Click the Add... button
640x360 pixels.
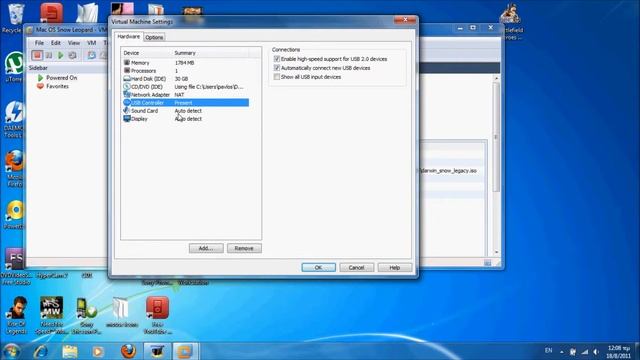click(x=206, y=248)
